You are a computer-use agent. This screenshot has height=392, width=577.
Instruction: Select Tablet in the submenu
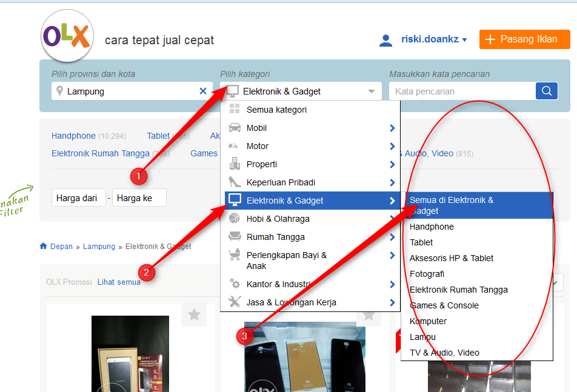tap(477, 242)
